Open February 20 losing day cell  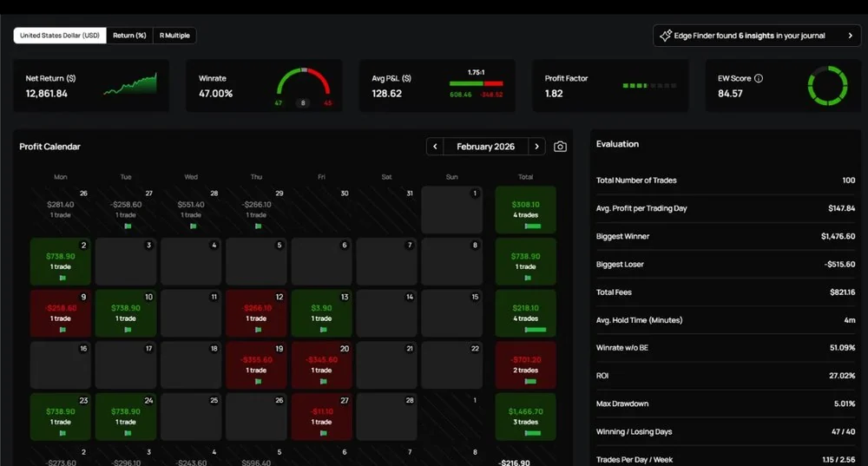point(322,364)
